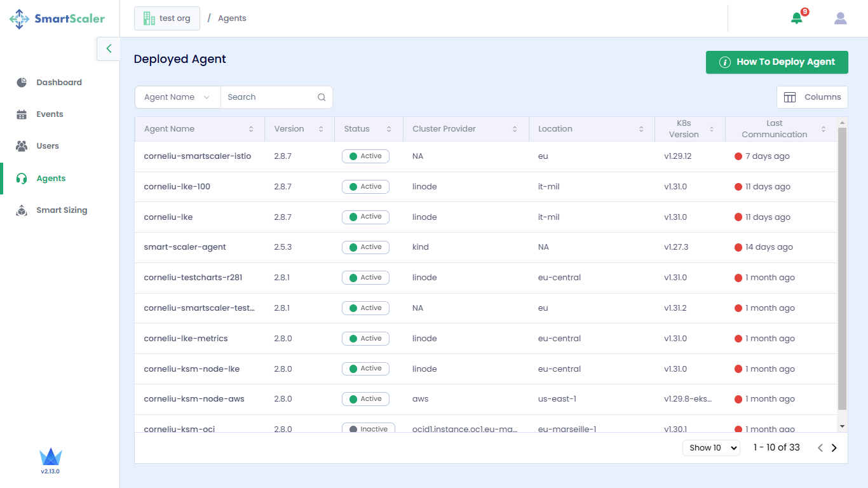Image resolution: width=868 pixels, height=488 pixels.
Task: Click the Columns table icon
Action: pos(790,97)
